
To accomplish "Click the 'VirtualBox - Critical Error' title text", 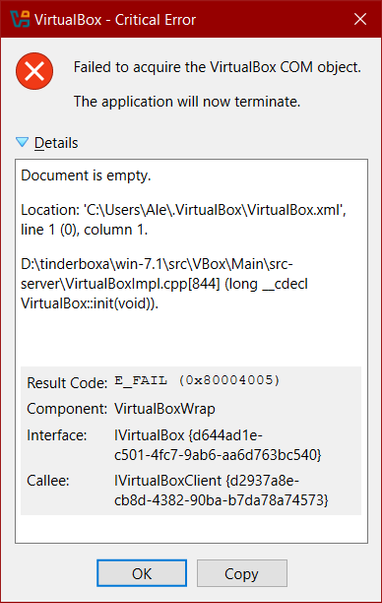I will point(115,20).
